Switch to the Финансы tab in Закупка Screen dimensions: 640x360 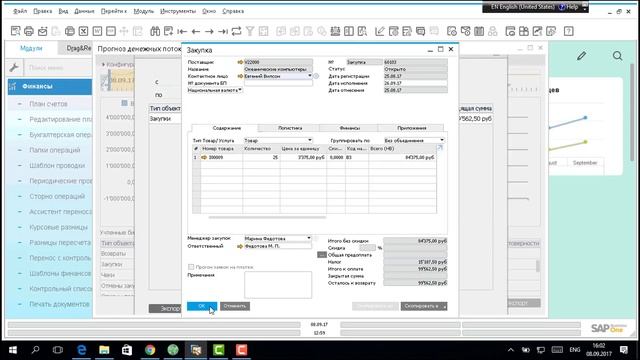click(x=350, y=128)
